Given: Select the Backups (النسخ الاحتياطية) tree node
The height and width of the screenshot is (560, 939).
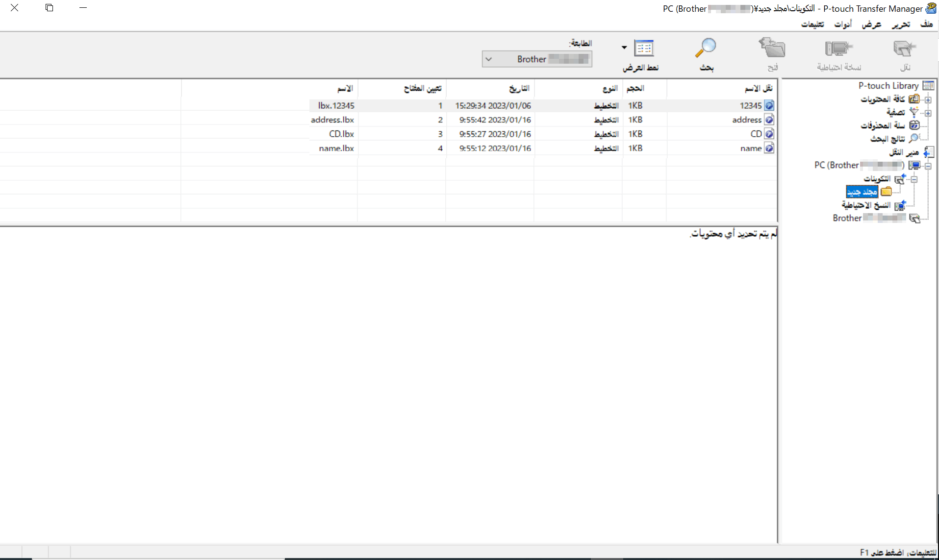Looking at the screenshot, I should point(866,205).
